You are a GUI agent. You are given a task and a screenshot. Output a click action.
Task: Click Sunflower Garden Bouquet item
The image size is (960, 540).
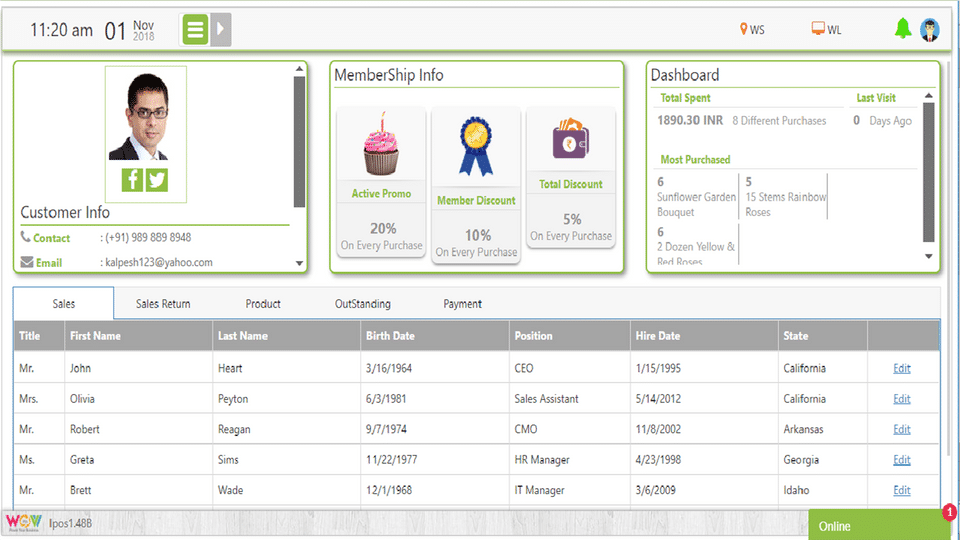(696, 204)
